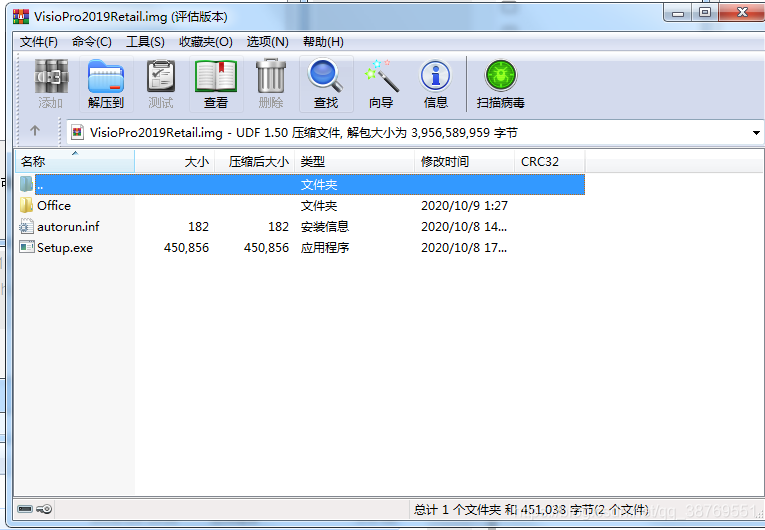Sort by 压缩后大小 column header
Screen dimensions: 765x530
coord(255,162)
